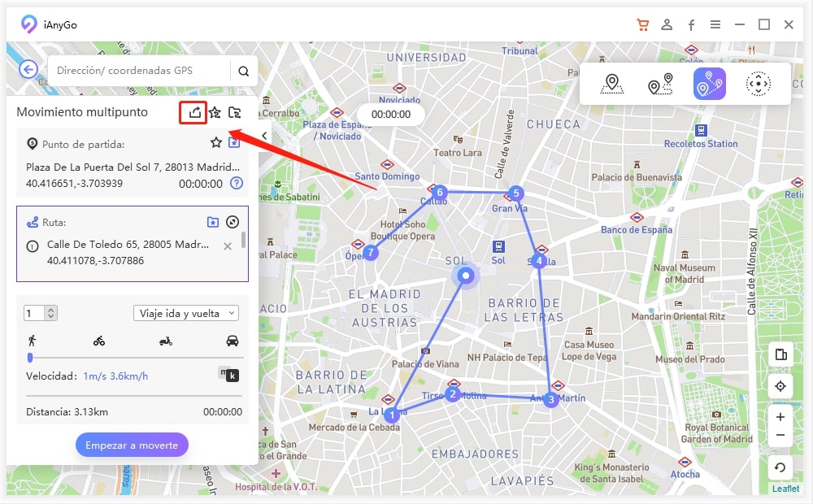The width and height of the screenshot is (813, 504).
Task: Select the joystick movement mode icon
Action: [x=758, y=84]
